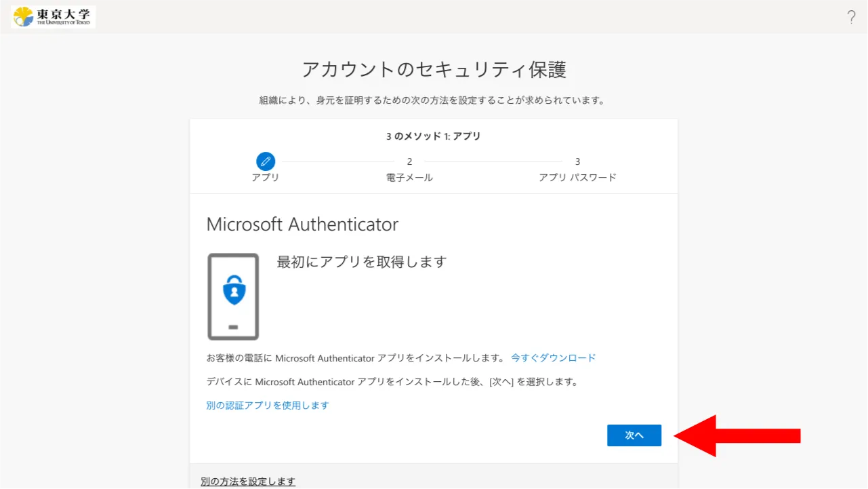
Task: Select step number 3 in progress indicator
Action: coord(577,161)
